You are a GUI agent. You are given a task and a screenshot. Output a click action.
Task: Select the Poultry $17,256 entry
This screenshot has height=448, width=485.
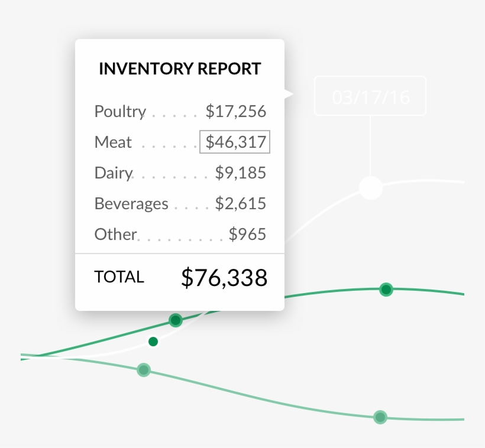click(x=180, y=111)
